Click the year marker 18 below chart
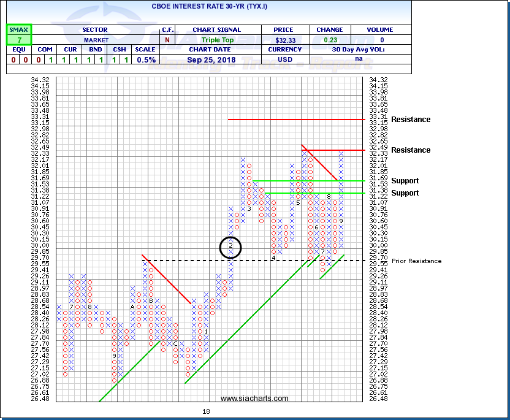This screenshot has height=420, width=510. coord(206,411)
